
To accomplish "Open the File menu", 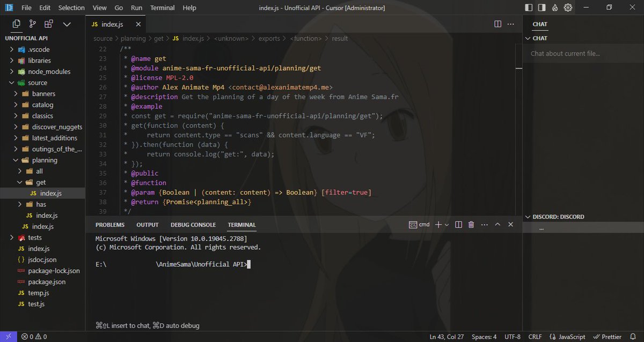I will [26, 8].
